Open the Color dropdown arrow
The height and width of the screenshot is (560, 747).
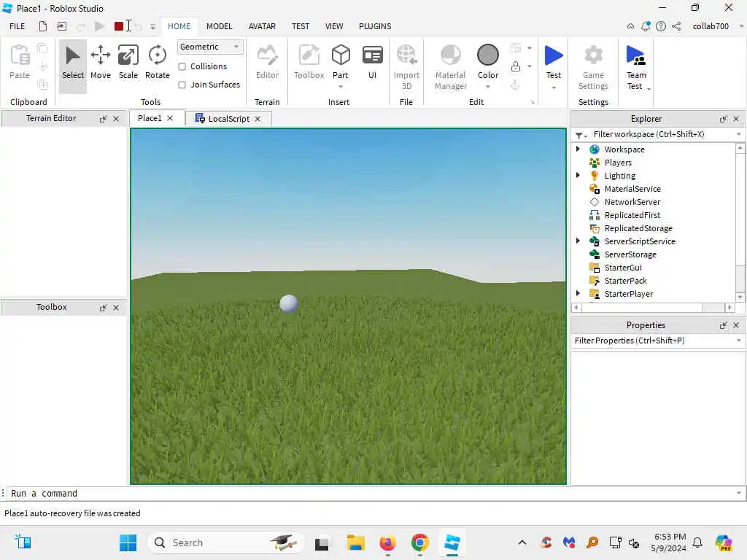pyautogui.click(x=488, y=87)
